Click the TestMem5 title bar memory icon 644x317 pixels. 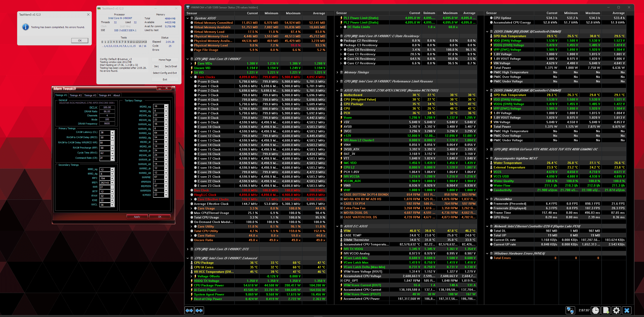click(99, 8)
